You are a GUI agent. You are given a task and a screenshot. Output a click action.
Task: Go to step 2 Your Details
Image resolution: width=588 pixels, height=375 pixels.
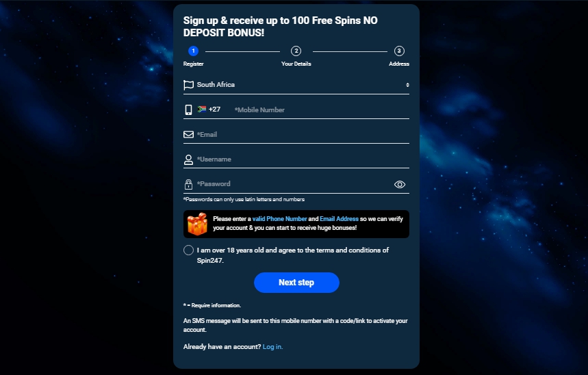coord(296,51)
